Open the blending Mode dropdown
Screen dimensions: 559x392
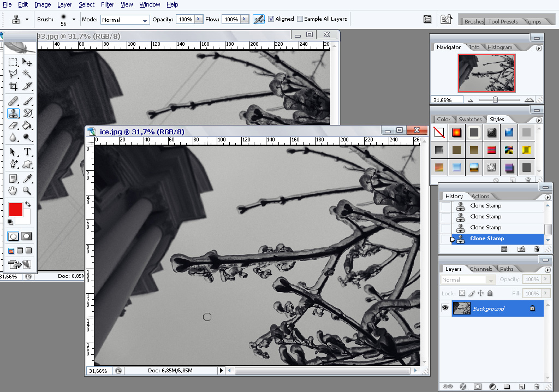125,20
